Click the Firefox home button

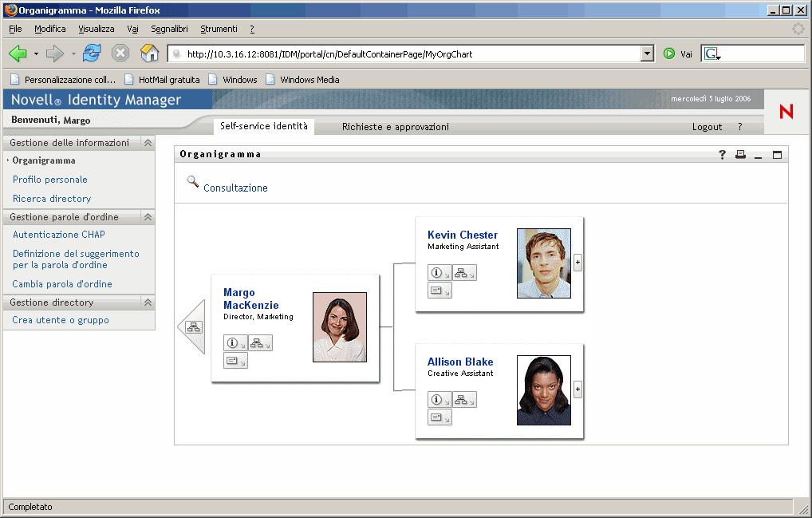tap(149, 53)
